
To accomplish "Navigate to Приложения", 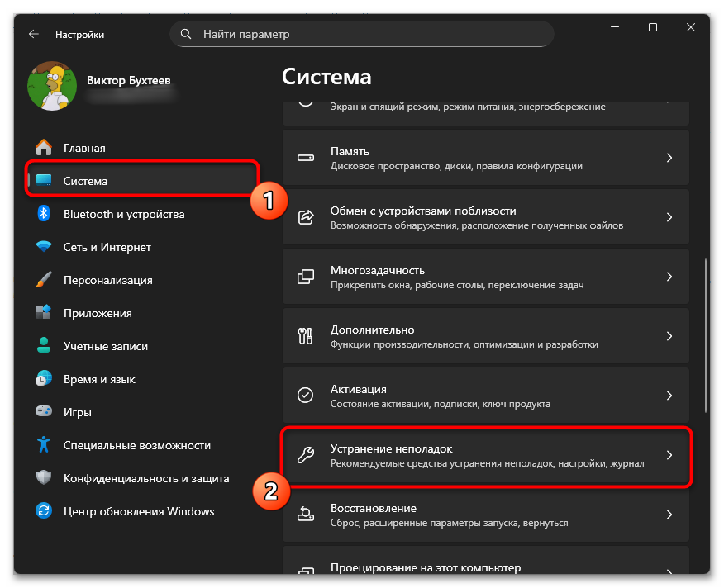I will point(98,313).
